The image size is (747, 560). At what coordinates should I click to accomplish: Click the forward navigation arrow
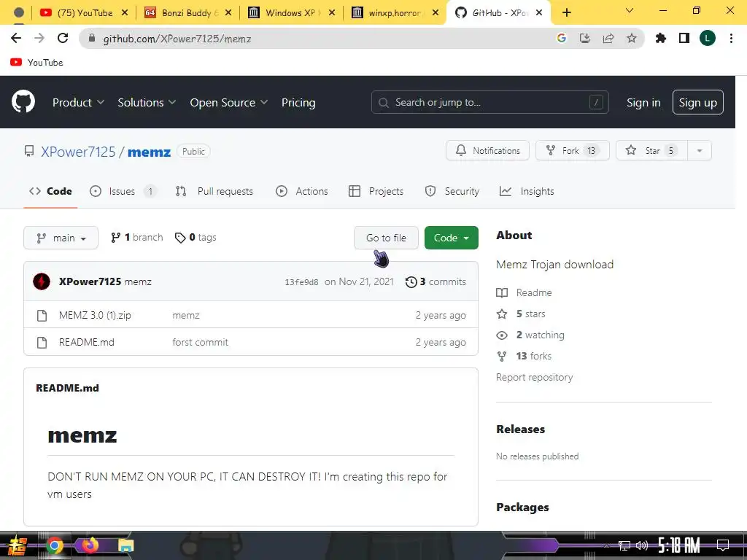point(39,38)
